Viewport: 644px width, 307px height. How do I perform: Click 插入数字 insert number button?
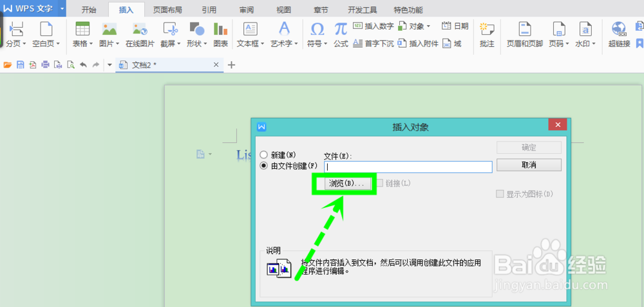[x=374, y=26]
